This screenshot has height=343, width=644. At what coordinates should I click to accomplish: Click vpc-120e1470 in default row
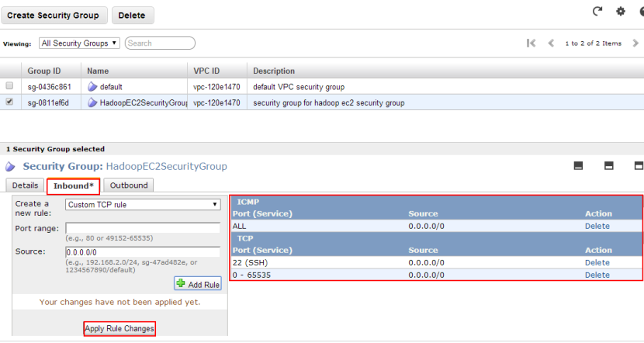click(x=216, y=87)
